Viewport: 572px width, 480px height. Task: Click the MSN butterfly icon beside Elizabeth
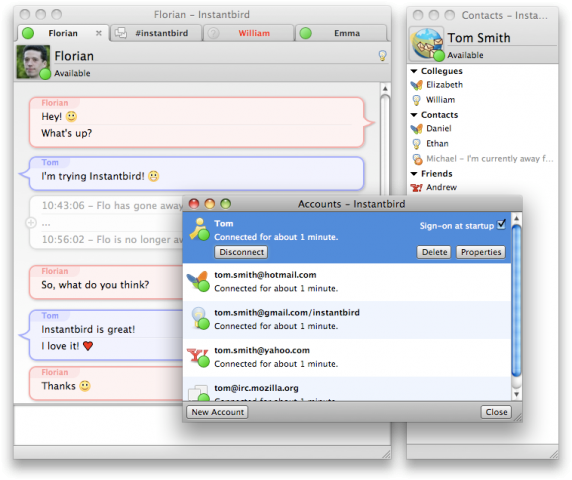tap(417, 85)
